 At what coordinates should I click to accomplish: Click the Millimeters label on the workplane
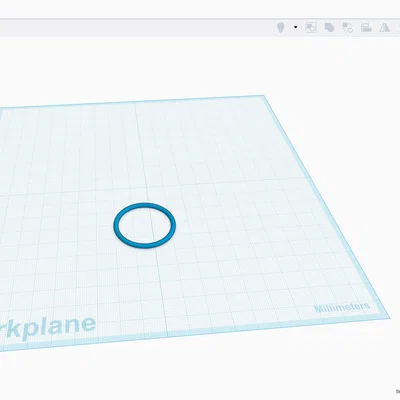click(x=342, y=308)
